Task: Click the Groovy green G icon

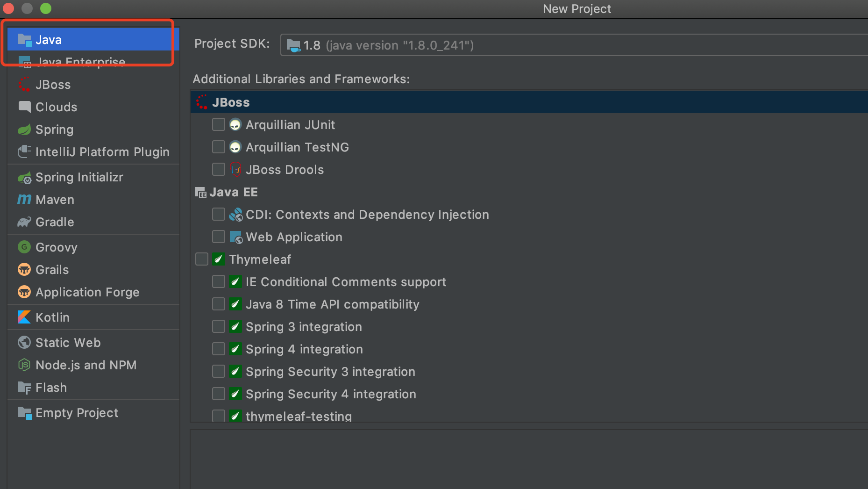Action: [x=24, y=247]
